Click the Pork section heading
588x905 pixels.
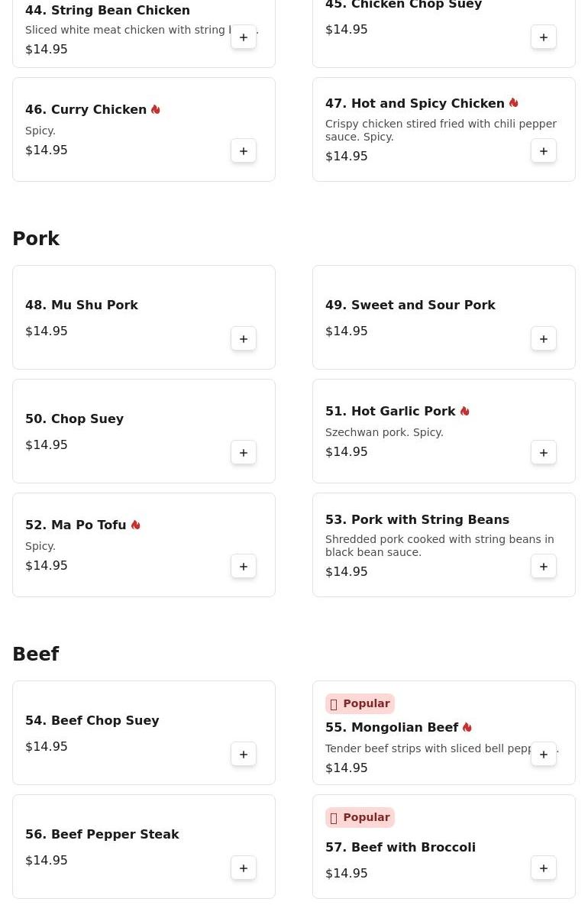[x=36, y=239]
